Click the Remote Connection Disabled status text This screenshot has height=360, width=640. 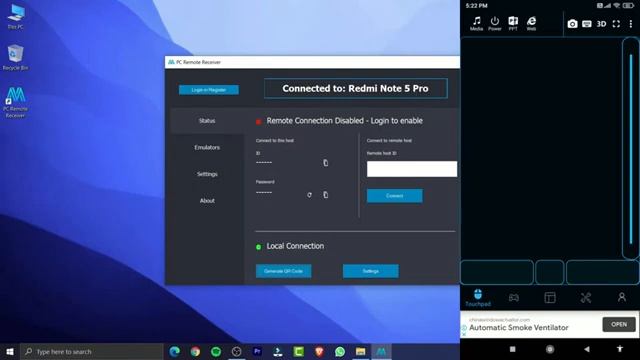click(x=344, y=121)
